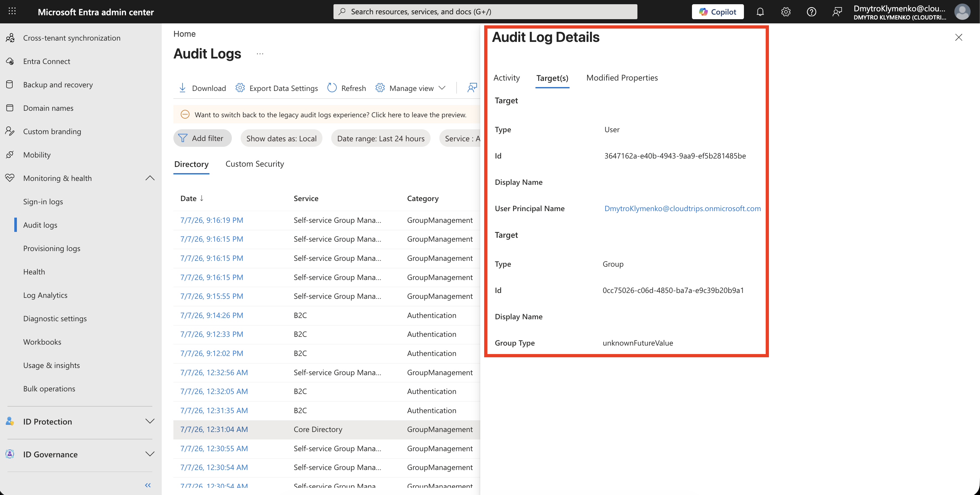
Task: Expand the ID Protection section
Action: point(150,421)
